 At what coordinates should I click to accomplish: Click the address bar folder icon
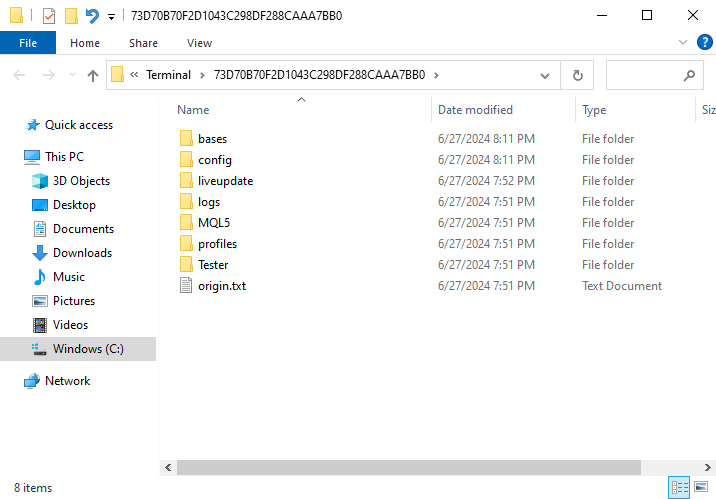(117, 74)
